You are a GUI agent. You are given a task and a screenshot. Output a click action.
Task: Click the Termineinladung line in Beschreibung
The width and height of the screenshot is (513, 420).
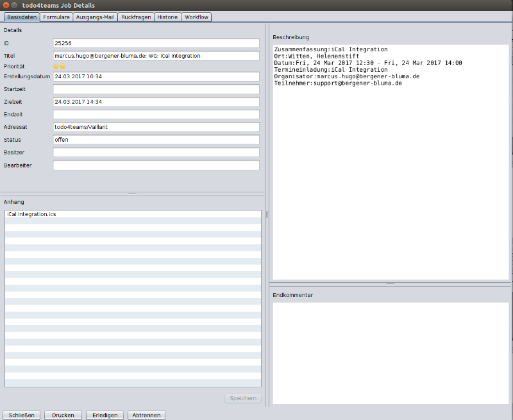pyautogui.click(x=331, y=70)
